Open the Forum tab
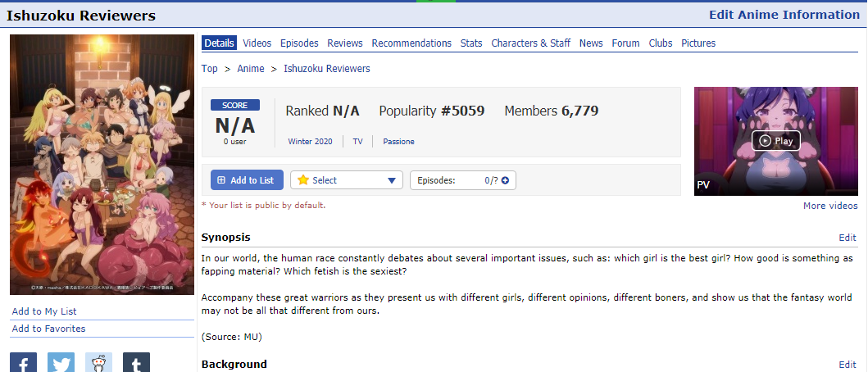The height and width of the screenshot is (372, 868). click(625, 43)
